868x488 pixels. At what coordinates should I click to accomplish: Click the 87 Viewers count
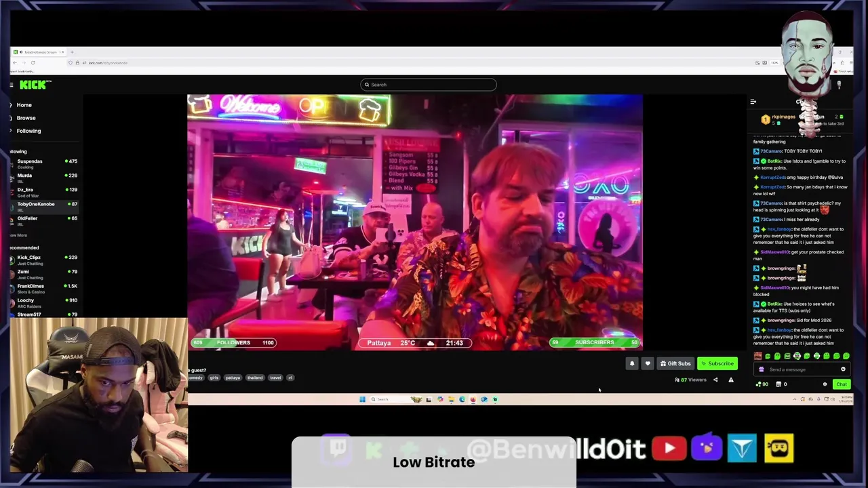click(691, 380)
